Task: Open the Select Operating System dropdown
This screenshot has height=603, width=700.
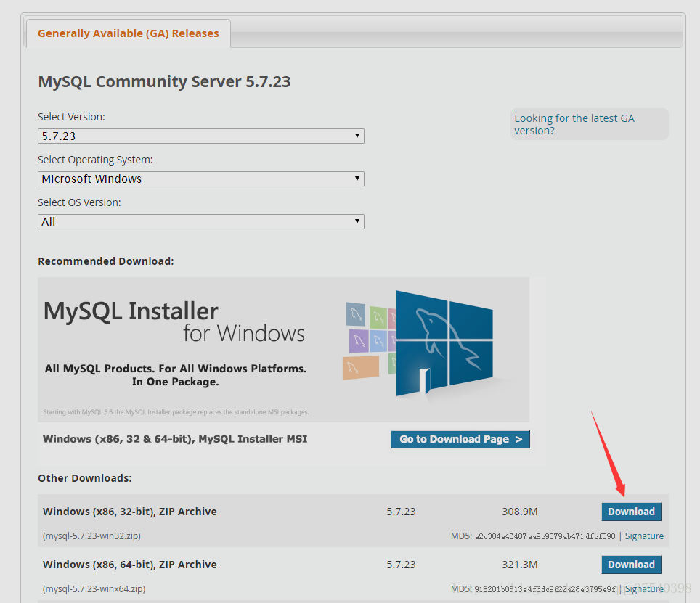Action: [x=201, y=179]
